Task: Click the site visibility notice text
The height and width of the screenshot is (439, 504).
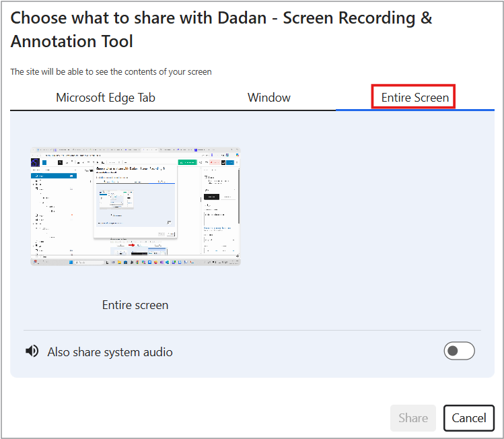Action: [111, 72]
